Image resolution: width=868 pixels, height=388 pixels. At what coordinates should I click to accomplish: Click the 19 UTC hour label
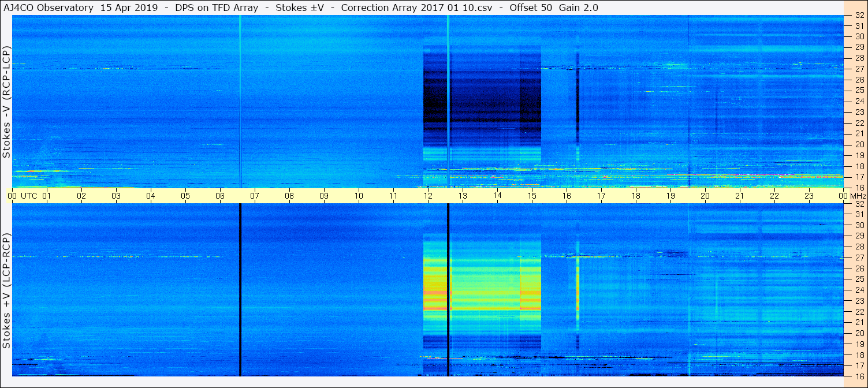[670, 196]
